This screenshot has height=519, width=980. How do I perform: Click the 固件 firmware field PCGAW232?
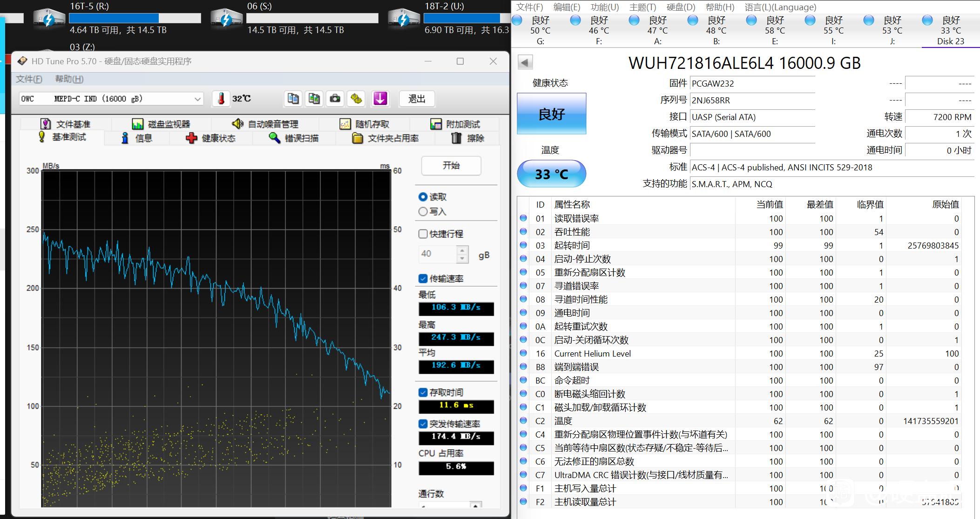click(752, 83)
